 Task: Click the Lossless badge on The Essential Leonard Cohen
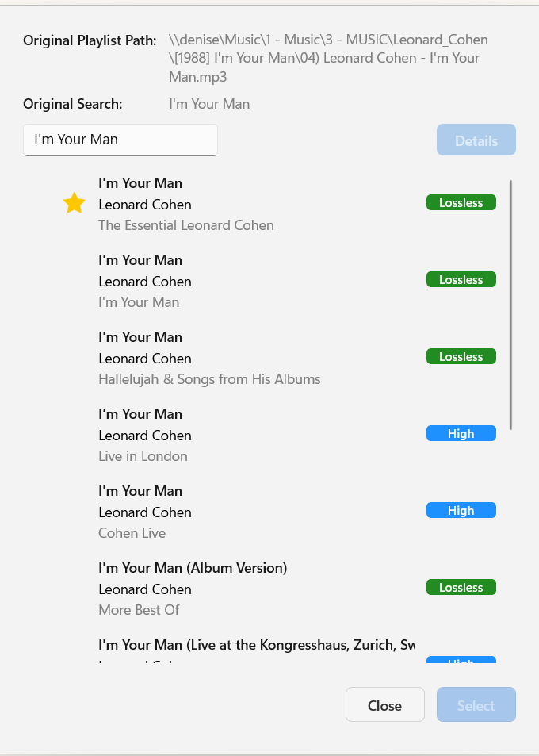point(461,202)
